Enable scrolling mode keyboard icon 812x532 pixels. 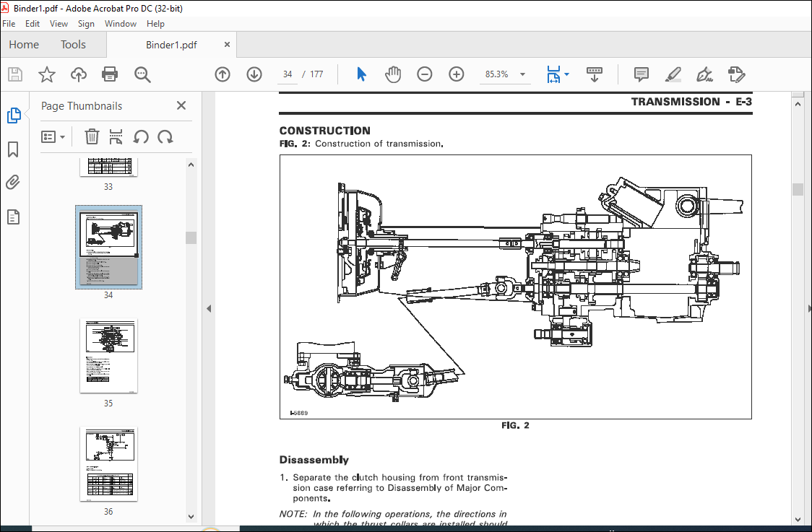click(595, 74)
